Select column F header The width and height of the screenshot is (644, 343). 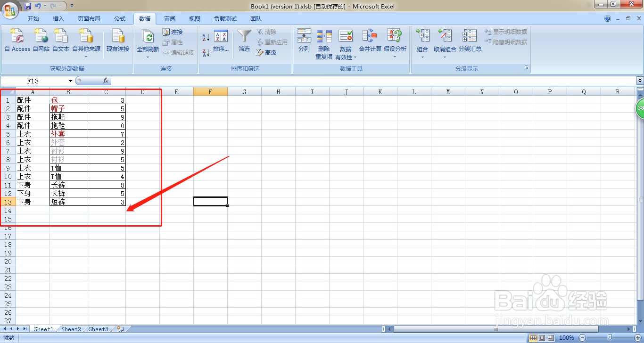(210, 92)
